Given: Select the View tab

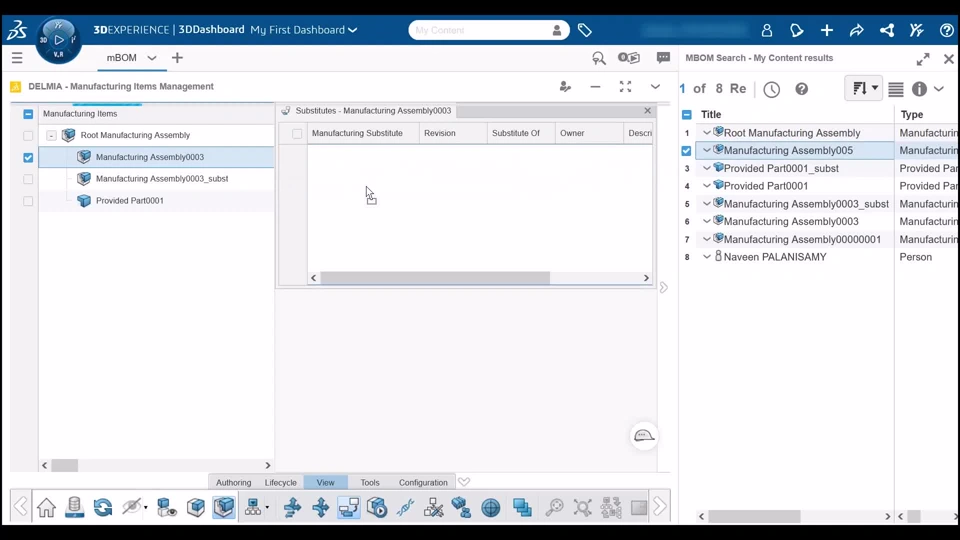Looking at the screenshot, I should click(x=326, y=482).
